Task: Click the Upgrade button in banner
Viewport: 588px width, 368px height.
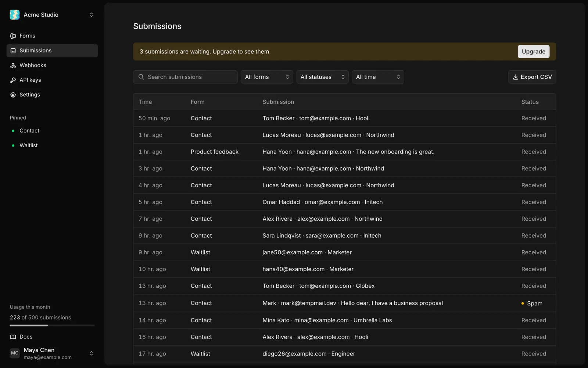Action: tap(534, 52)
